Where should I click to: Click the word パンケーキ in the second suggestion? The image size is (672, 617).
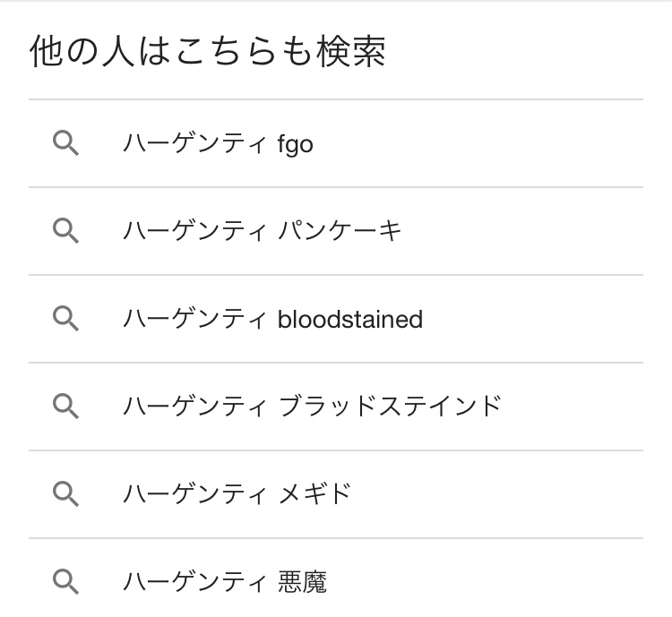click(340, 231)
